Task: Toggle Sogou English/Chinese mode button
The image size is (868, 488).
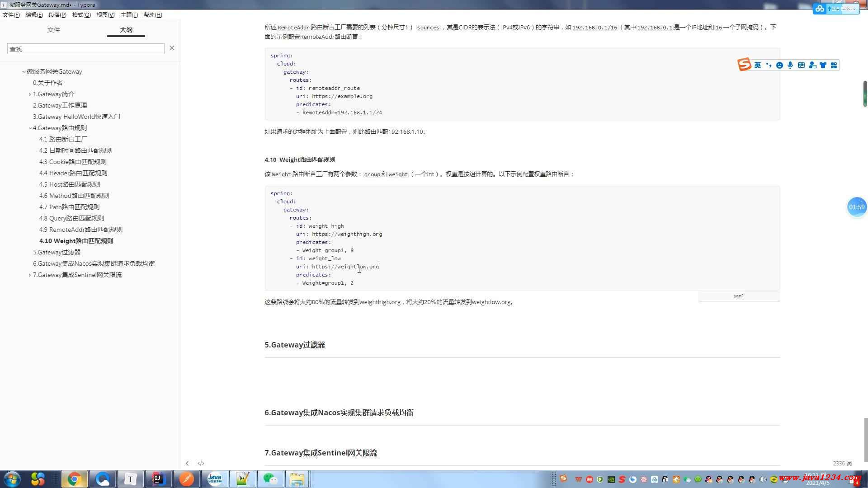Action: pyautogui.click(x=758, y=65)
